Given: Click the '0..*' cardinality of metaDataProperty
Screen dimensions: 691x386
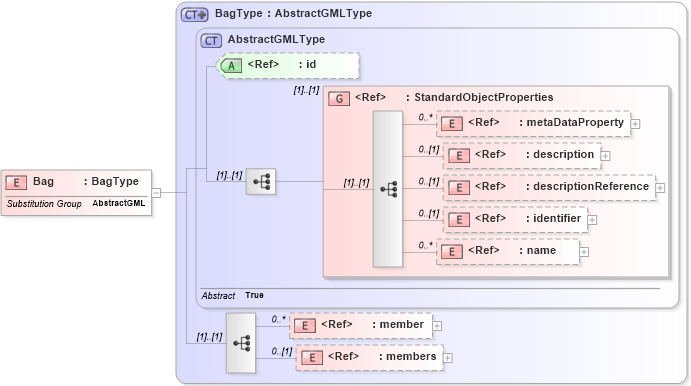Looking at the screenshot, I should 425,117.
